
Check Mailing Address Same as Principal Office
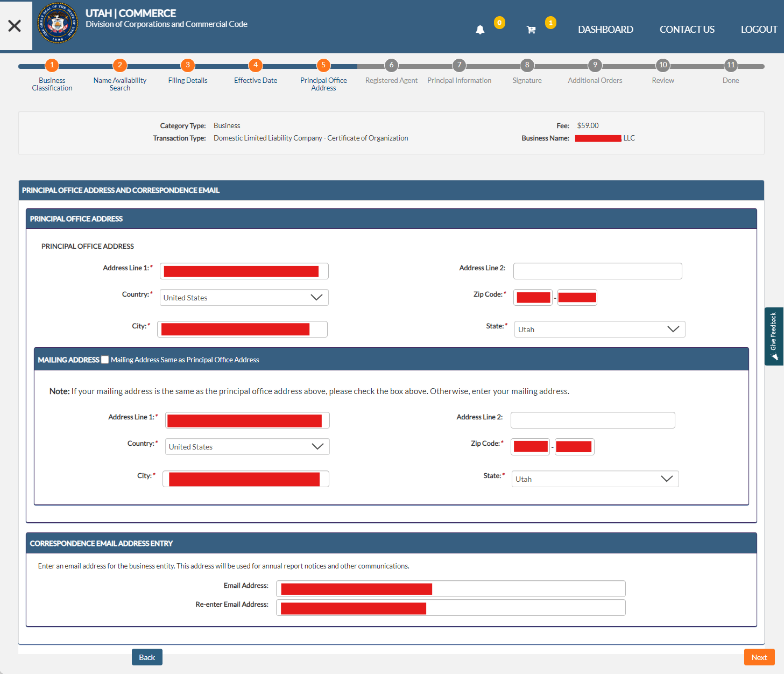105,360
